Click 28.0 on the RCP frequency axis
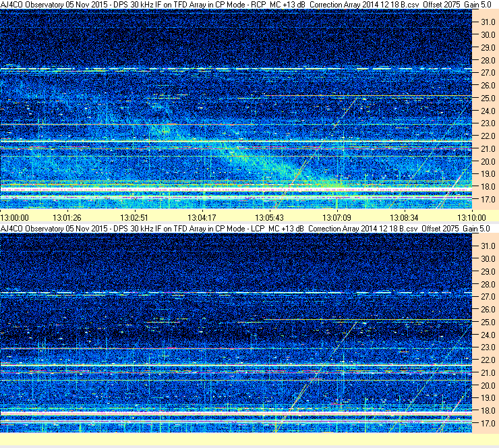Screen dimensions: 499x448 [x=488, y=61]
